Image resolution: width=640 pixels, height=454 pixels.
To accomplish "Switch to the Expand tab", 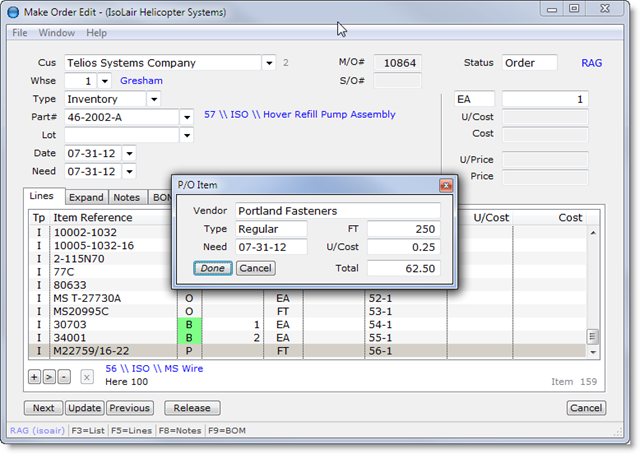I will coord(87,198).
